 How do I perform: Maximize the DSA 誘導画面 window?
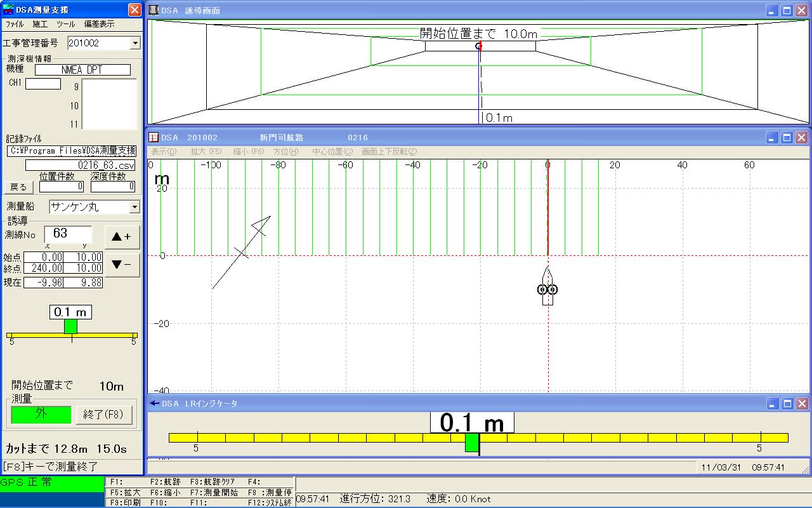pos(787,11)
